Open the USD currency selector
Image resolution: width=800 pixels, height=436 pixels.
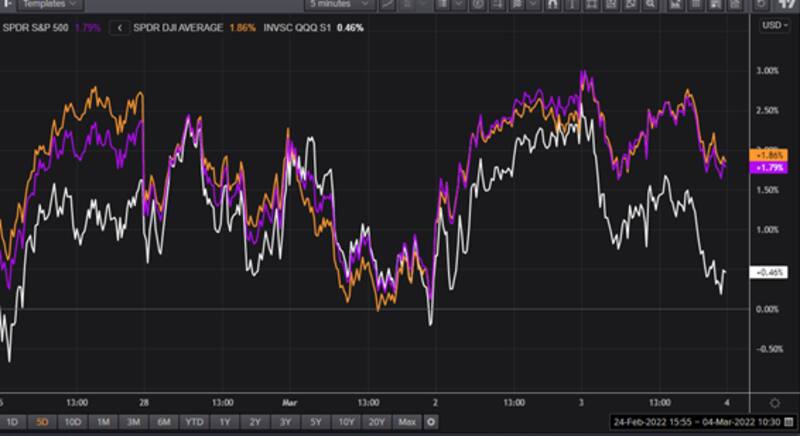click(773, 26)
